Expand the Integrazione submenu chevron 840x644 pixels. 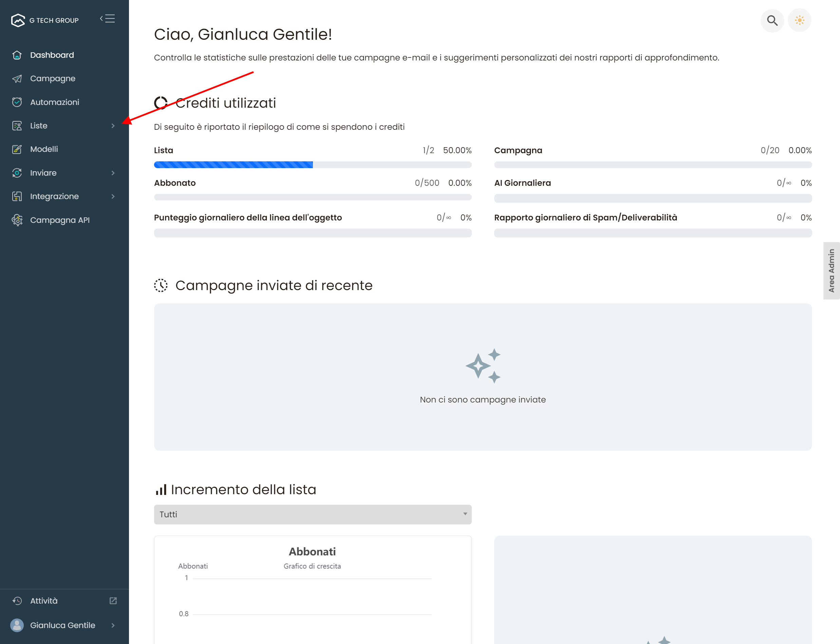(x=113, y=196)
